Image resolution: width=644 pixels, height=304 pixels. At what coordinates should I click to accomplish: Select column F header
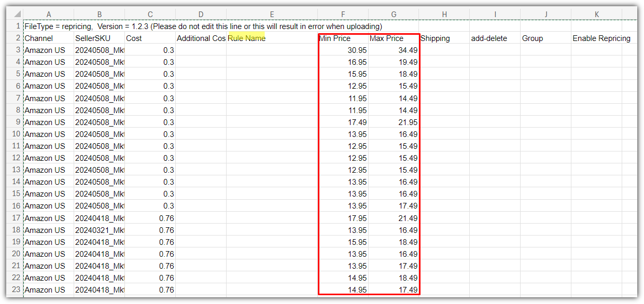[x=343, y=15]
